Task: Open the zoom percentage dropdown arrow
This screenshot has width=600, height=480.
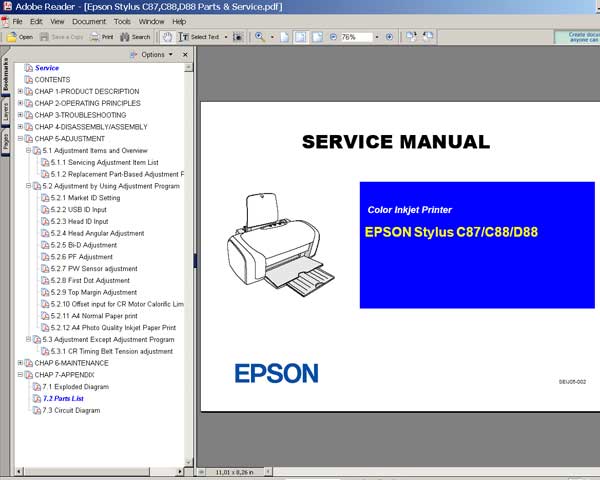Action: coord(377,37)
